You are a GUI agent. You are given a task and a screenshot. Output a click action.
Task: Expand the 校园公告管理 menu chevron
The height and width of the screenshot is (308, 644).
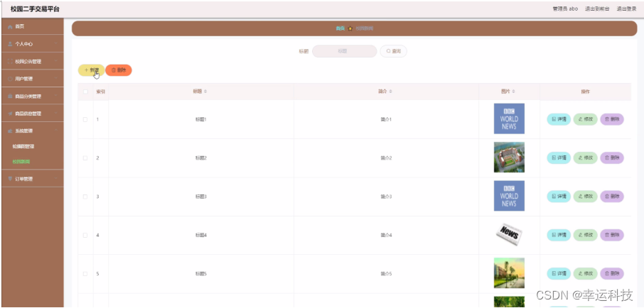[x=56, y=62]
